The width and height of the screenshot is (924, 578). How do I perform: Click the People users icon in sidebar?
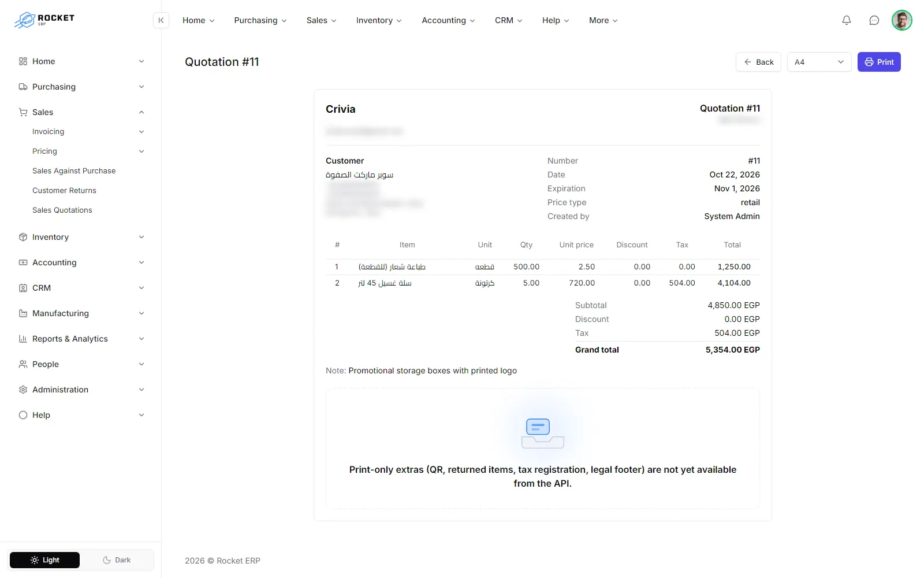tap(23, 364)
